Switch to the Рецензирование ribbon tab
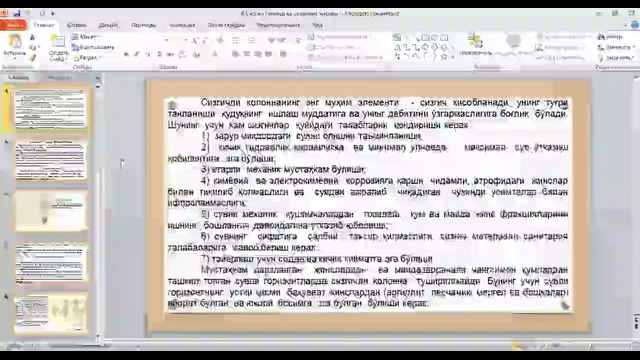The height and width of the screenshot is (360, 640). [278, 25]
